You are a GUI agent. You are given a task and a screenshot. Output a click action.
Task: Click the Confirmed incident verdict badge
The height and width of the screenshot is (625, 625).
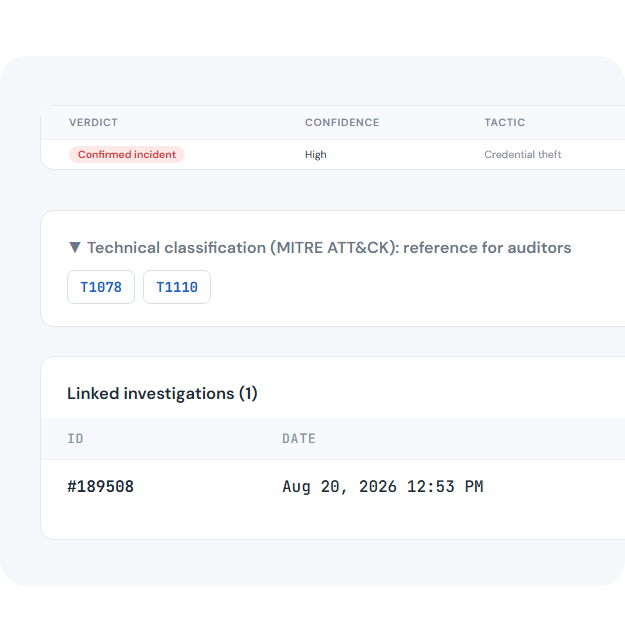coord(127,154)
